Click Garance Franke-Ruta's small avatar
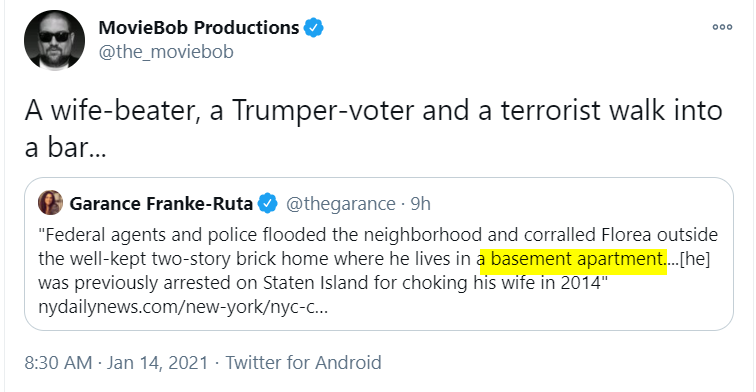The width and height of the screenshot is (756, 392). (51, 203)
